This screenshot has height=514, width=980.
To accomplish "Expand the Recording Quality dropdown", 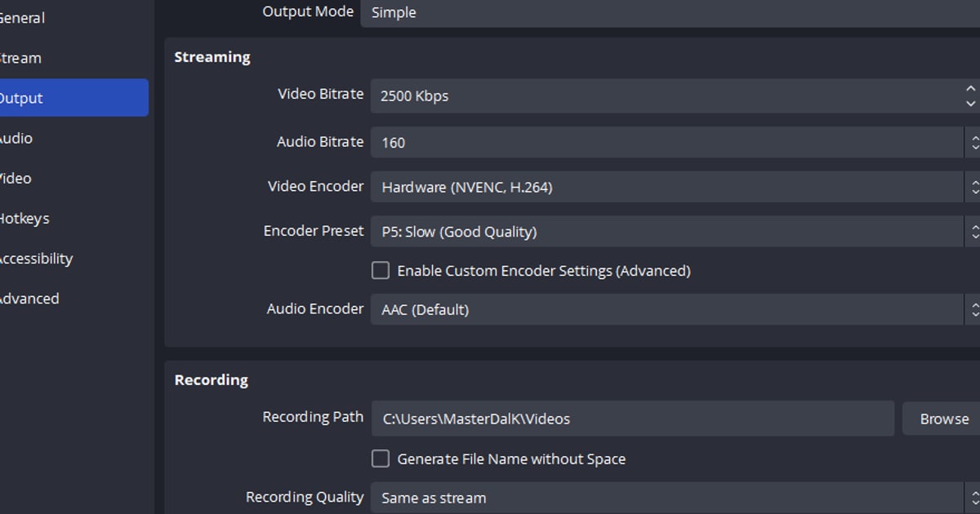I will click(675, 498).
